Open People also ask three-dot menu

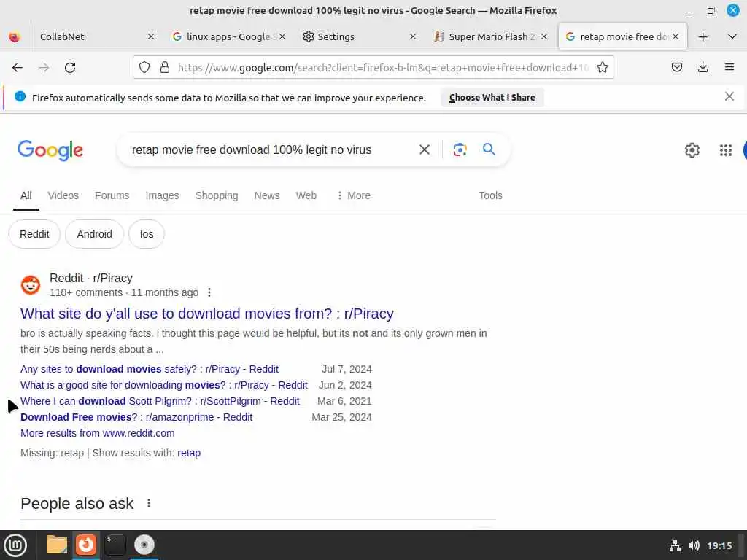tap(149, 503)
